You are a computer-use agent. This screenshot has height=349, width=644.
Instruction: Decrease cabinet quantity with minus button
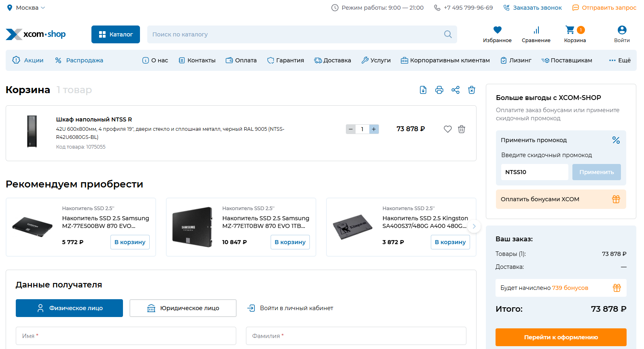(x=351, y=129)
